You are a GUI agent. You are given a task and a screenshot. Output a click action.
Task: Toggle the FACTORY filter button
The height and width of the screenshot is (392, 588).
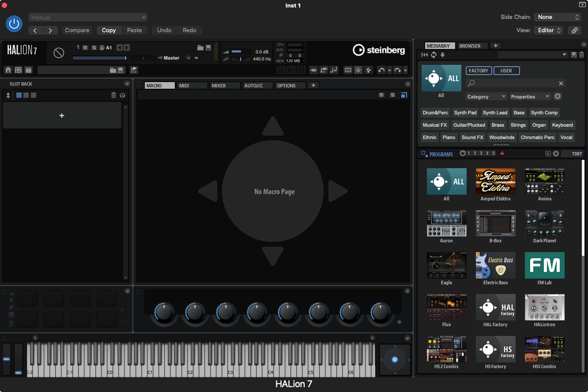(x=479, y=71)
